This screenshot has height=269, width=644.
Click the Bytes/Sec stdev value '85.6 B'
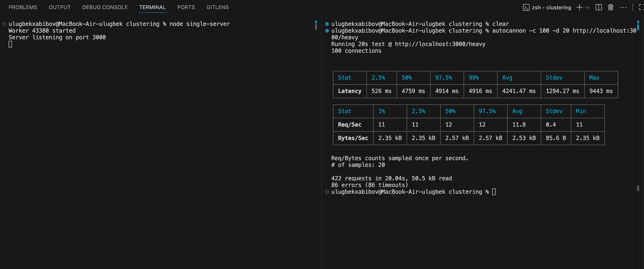pyautogui.click(x=556, y=138)
